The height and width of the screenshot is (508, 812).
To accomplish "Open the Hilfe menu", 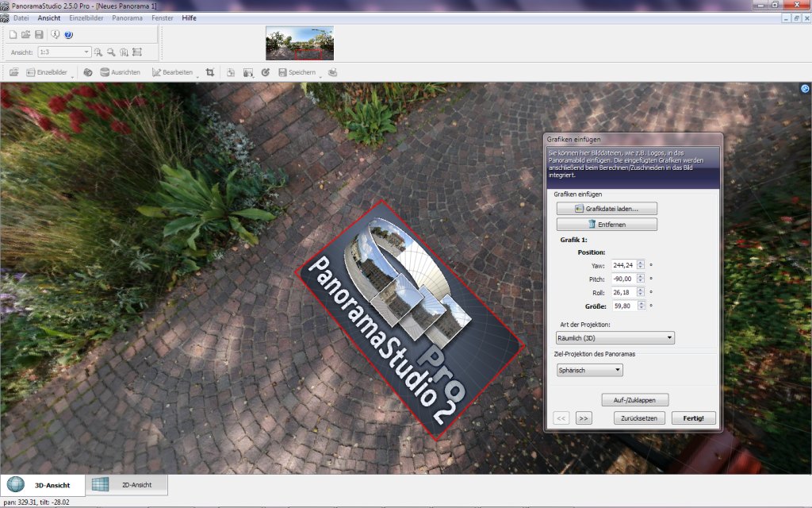I will point(189,18).
